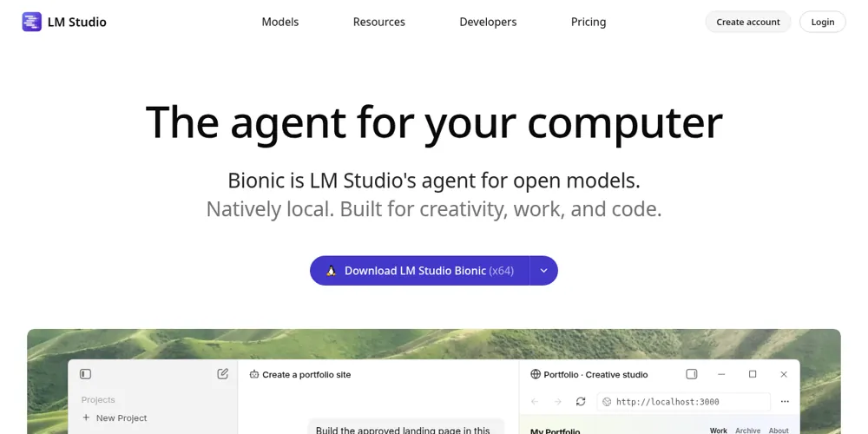This screenshot has height=434, width=868.
Task: Click the Login button
Action: [823, 23]
